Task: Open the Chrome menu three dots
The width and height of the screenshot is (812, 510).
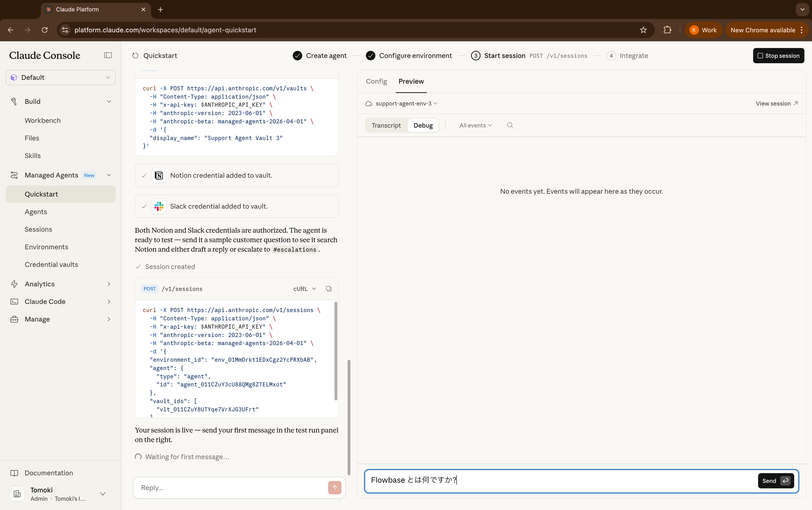Action: [802, 30]
